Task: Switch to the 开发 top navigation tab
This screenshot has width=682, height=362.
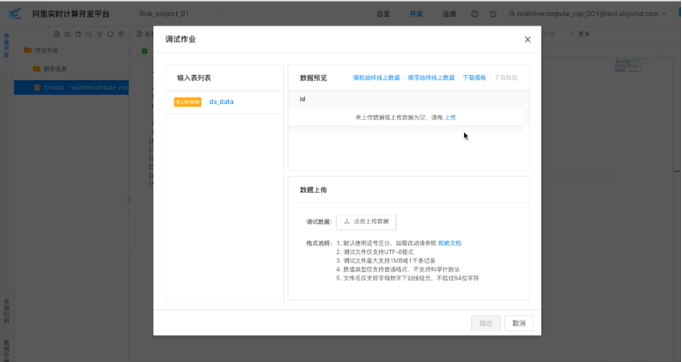Action: pos(416,14)
